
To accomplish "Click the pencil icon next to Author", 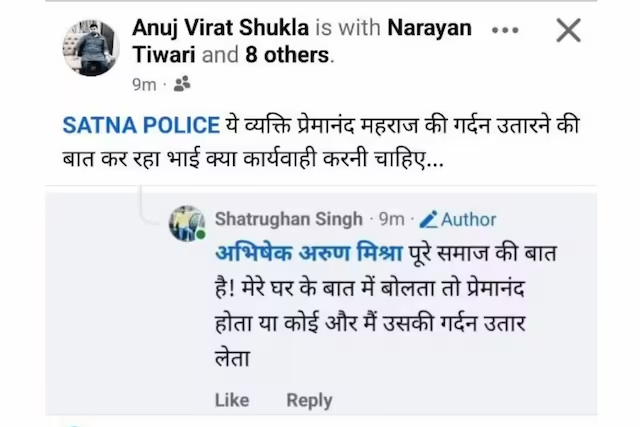I will [x=429, y=219].
